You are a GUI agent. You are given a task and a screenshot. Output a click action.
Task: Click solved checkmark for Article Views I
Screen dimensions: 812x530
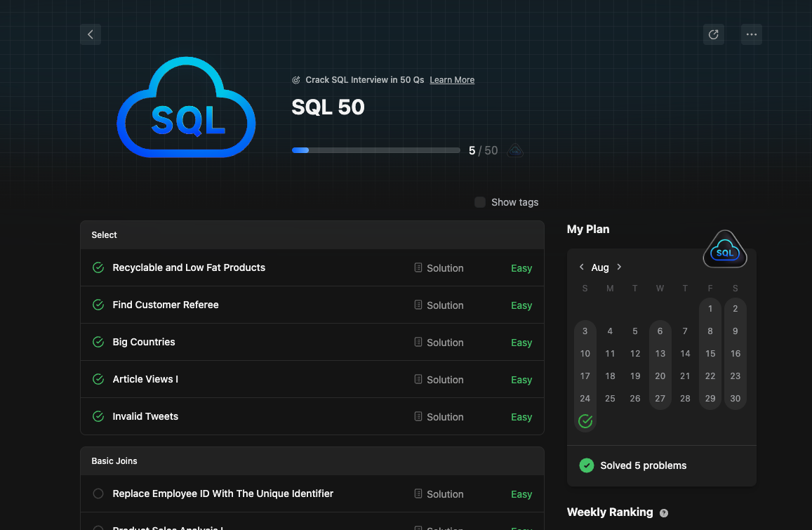pyautogui.click(x=98, y=379)
